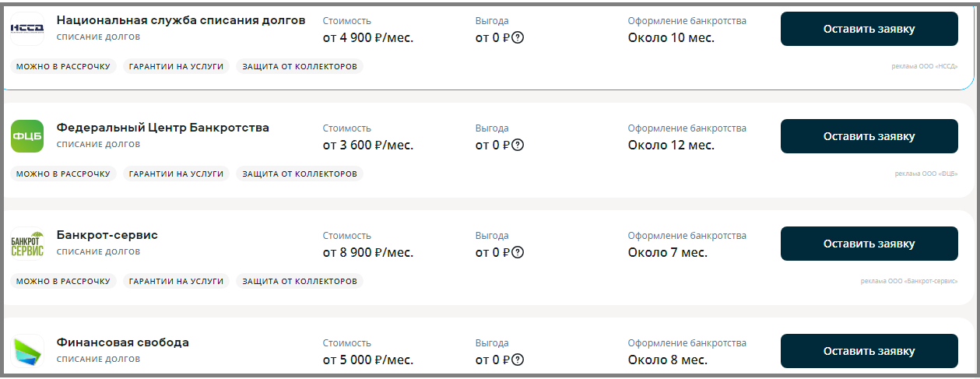The height and width of the screenshot is (379, 980).
Task: Open the Национальная служба списания долгов title
Action: [x=181, y=20]
